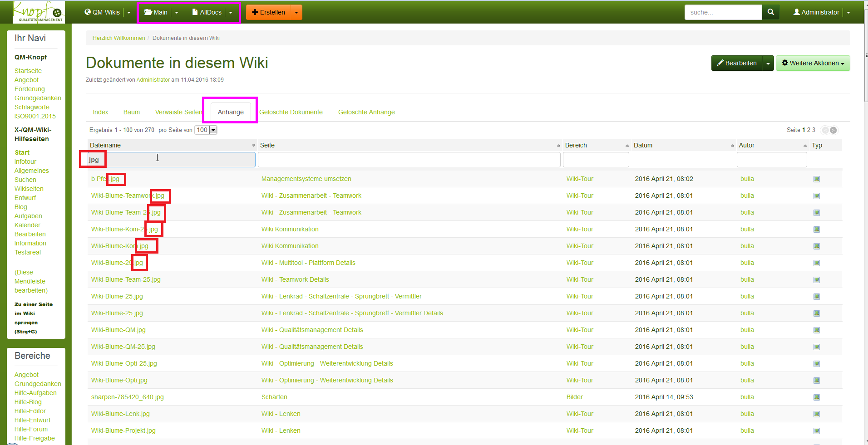
Task: Open the Administrator user menu
Action: point(821,12)
